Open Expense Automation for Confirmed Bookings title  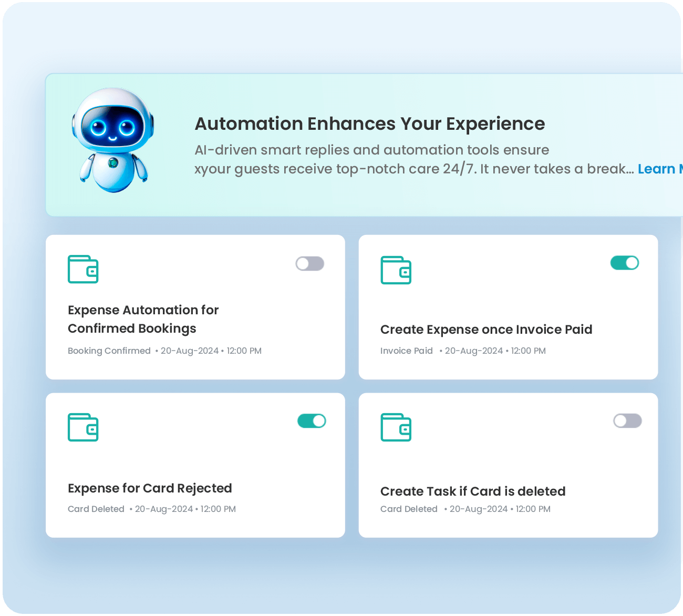143,319
